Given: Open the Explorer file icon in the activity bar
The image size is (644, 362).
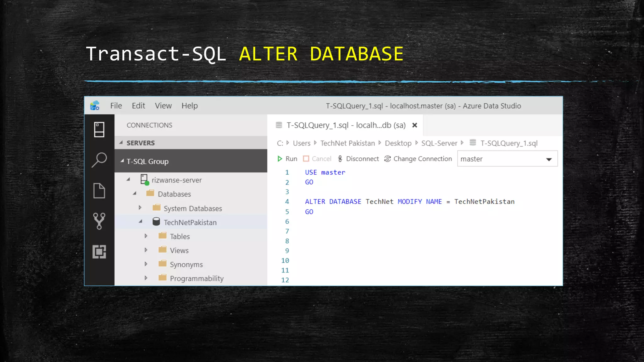Looking at the screenshot, I should [x=99, y=190].
